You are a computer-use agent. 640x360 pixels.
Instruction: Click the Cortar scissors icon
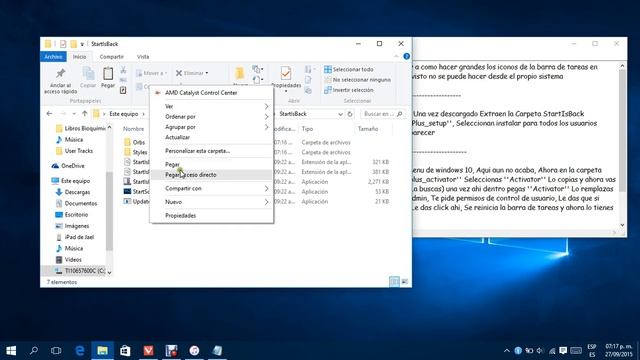point(123,70)
